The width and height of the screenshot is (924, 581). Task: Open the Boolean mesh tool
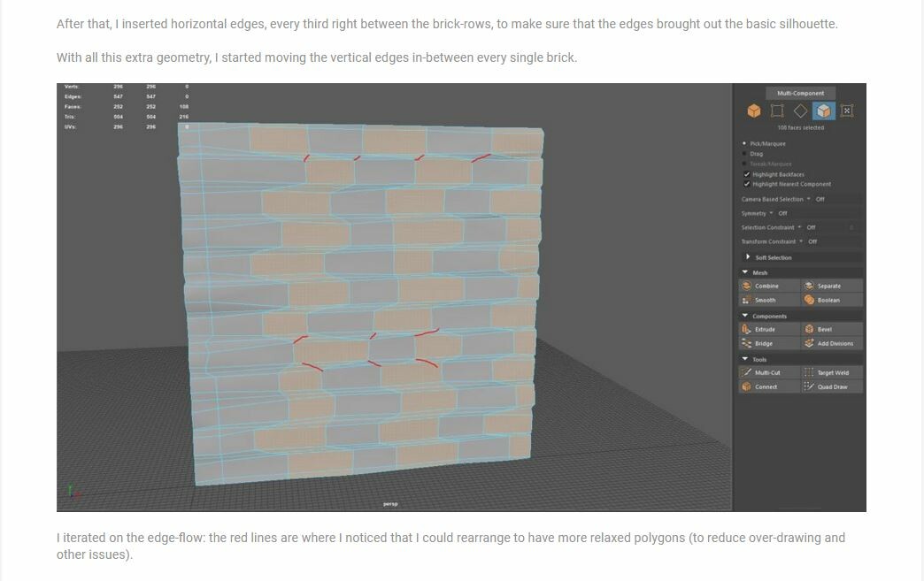pyautogui.click(x=831, y=300)
